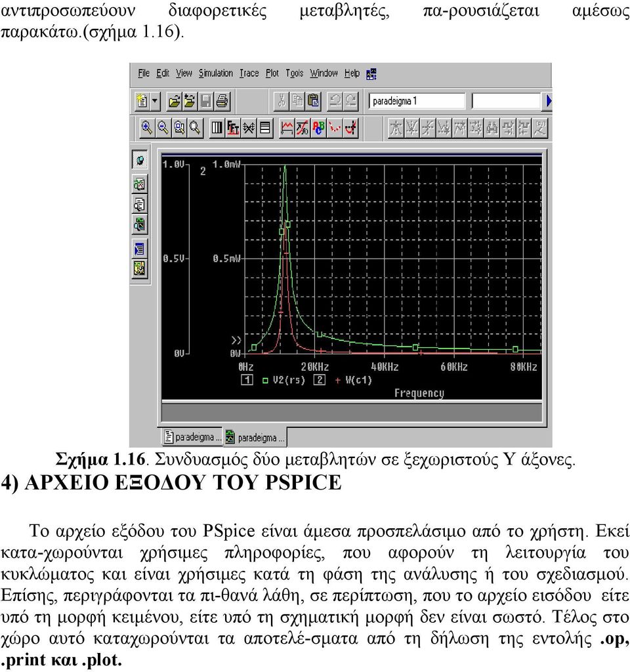Click the document icon right of Help

pos(371,74)
